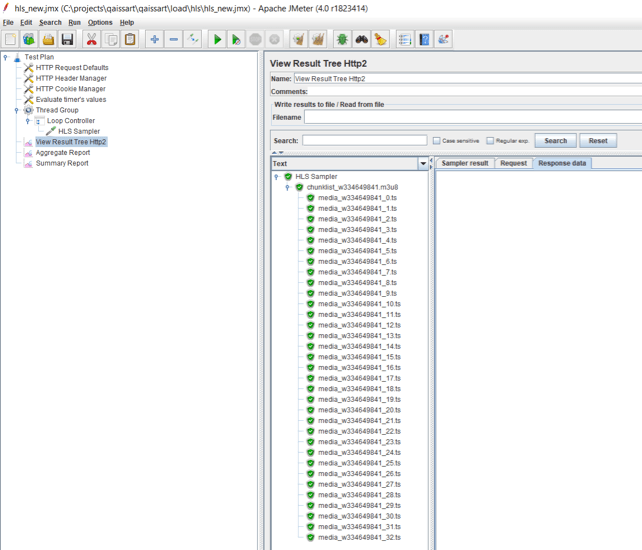Open the Run menu
The width and height of the screenshot is (642, 550).
point(75,23)
